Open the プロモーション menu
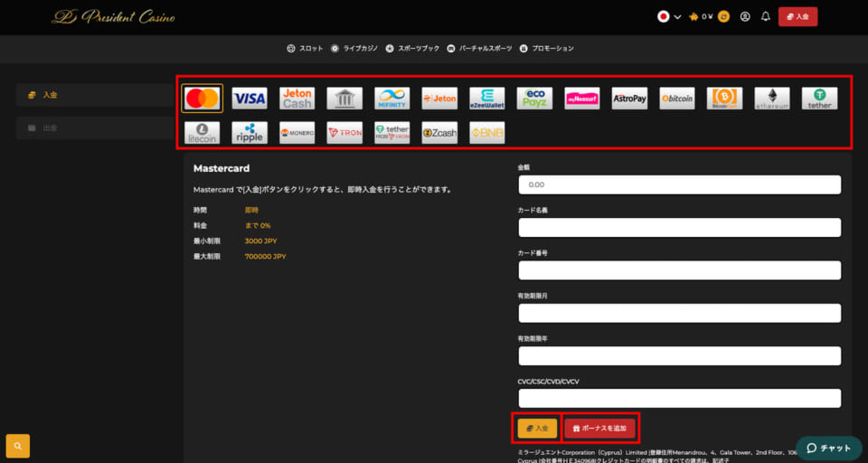The height and width of the screenshot is (463, 868). click(547, 48)
